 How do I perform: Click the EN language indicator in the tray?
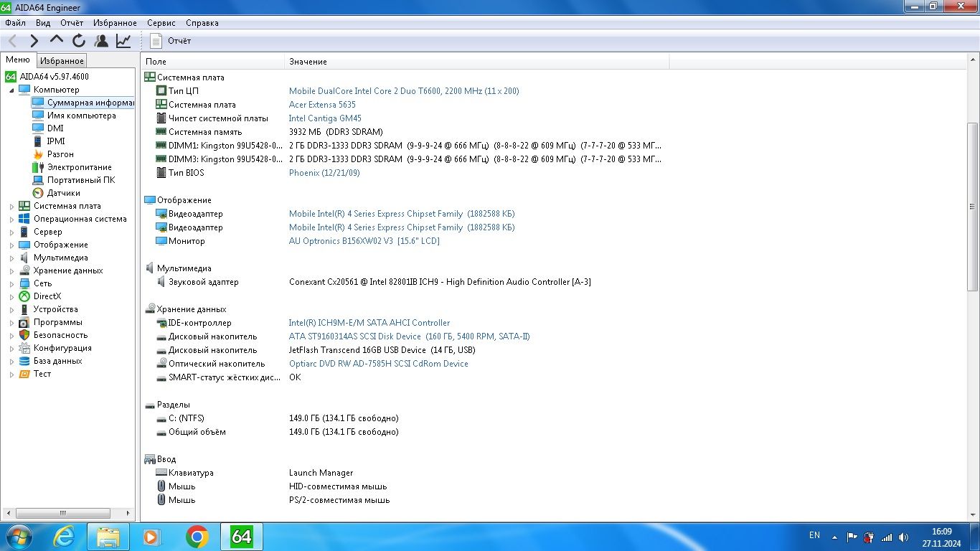pos(814,535)
